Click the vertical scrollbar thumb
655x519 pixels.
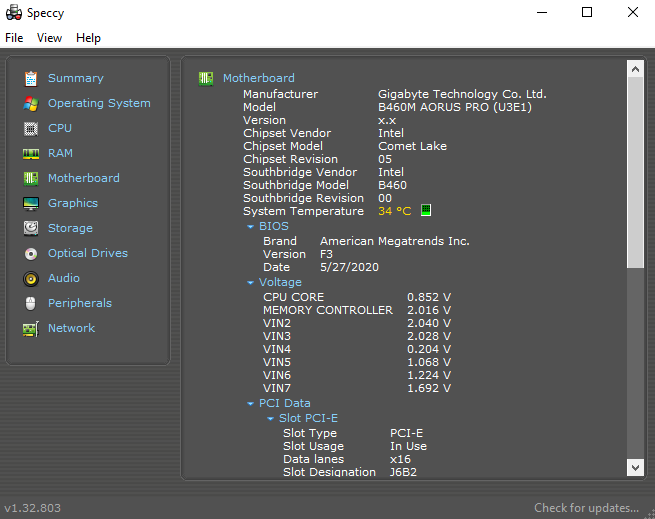(635, 173)
